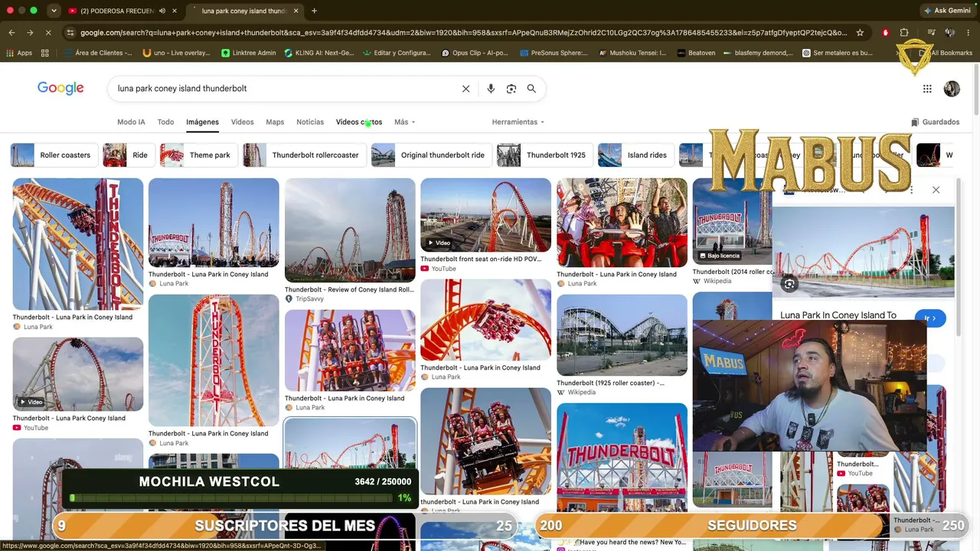Open the large preview image in side panel
The height and width of the screenshot is (551, 980).
click(x=863, y=252)
